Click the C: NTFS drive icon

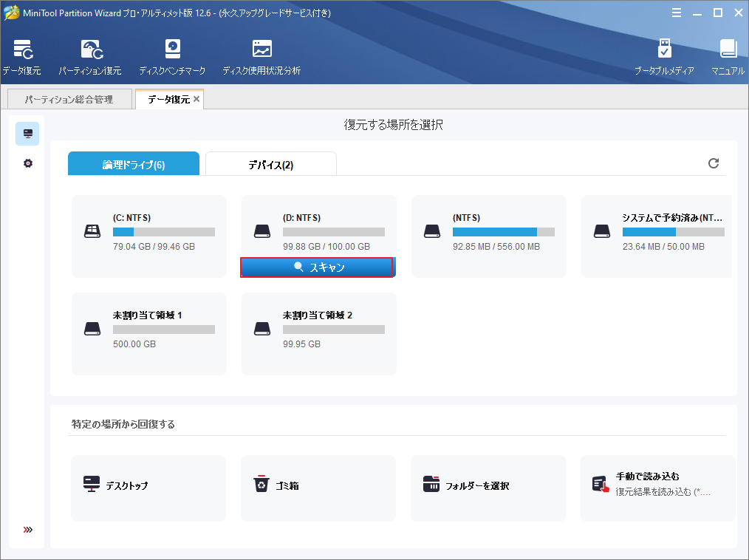tap(92, 232)
